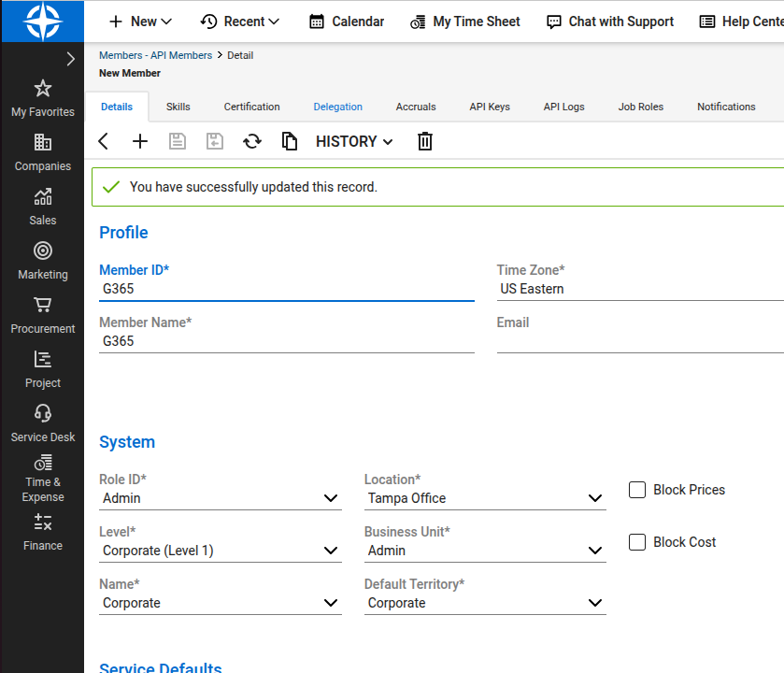The height and width of the screenshot is (673, 784).
Task: Open the Default Territory dropdown
Action: click(485, 603)
